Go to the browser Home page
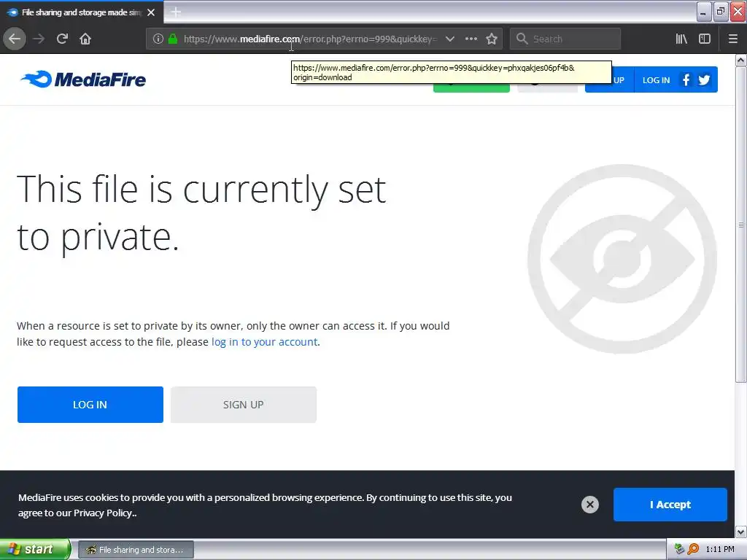Viewport: 747px width, 560px height. coord(85,39)
